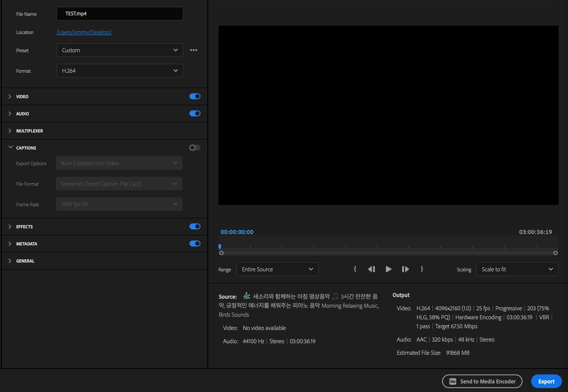Click the in point circle handle at the timeline start
Image resolution: width=568 pixels, height=392 pixels.
221,253
